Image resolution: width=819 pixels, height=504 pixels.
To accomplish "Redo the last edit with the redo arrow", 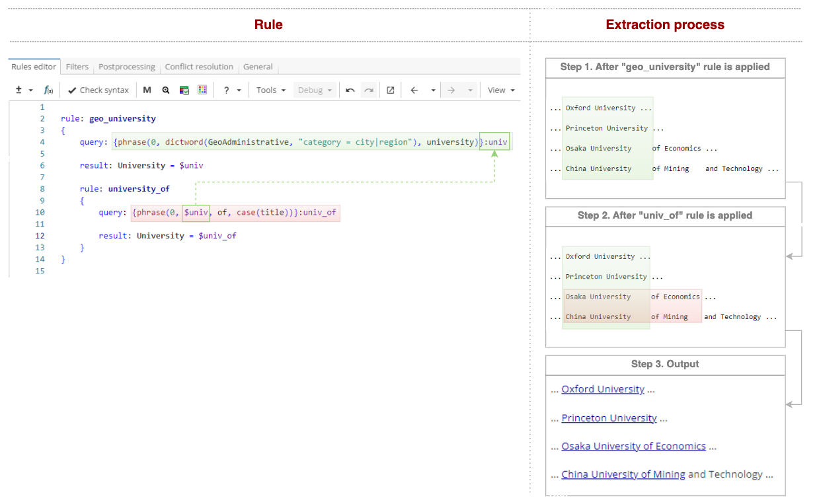I will pos(369,90).
